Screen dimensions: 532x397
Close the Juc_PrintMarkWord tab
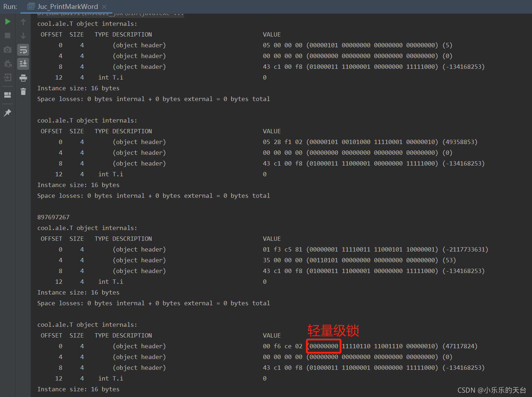[104, 7]
